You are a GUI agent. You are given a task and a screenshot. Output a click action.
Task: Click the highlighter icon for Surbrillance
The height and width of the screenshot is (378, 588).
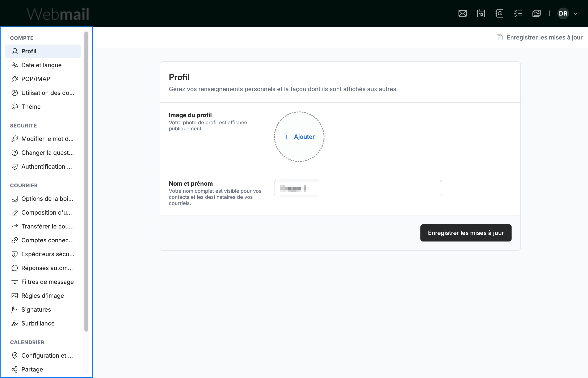[15, 323]
